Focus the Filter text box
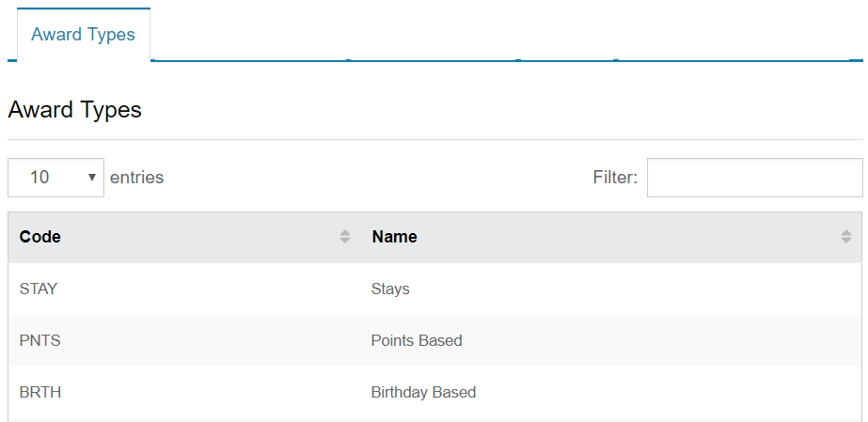Viewport: 868px width, 422px height. click(754, 178)
